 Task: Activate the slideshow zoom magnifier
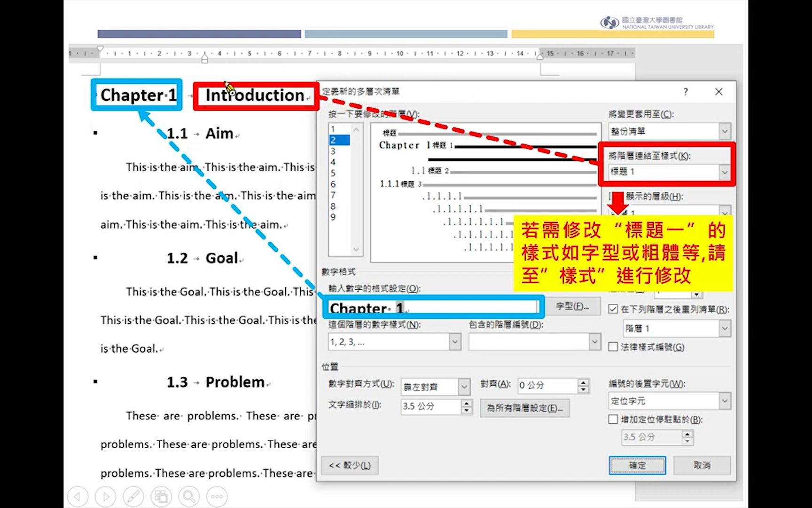pyautogui.click(x=189, y=496)
